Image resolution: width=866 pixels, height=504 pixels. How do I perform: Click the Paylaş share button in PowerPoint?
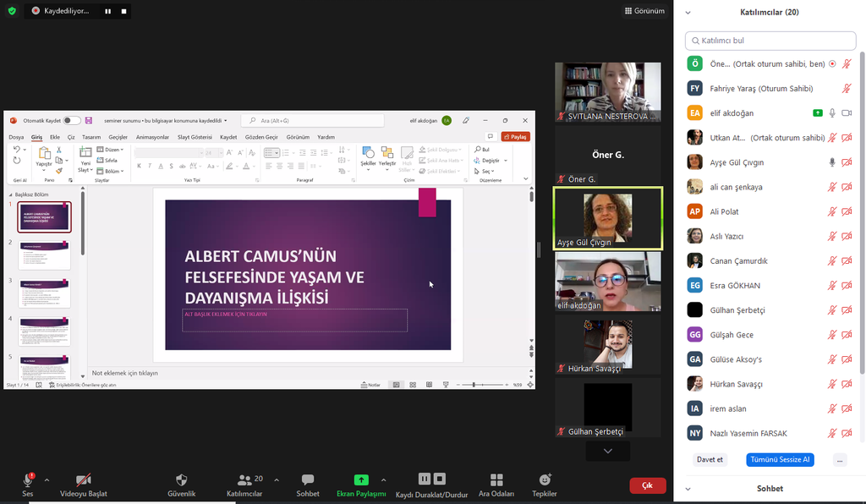515,136
